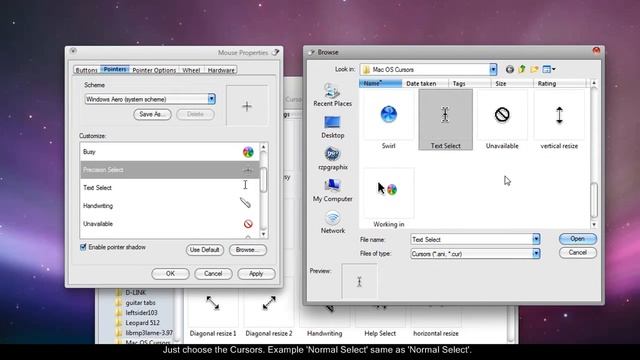The height and width of the screenshot is (360, 640).
Task: Select the Busy pointer row
Action: [169, 152]
